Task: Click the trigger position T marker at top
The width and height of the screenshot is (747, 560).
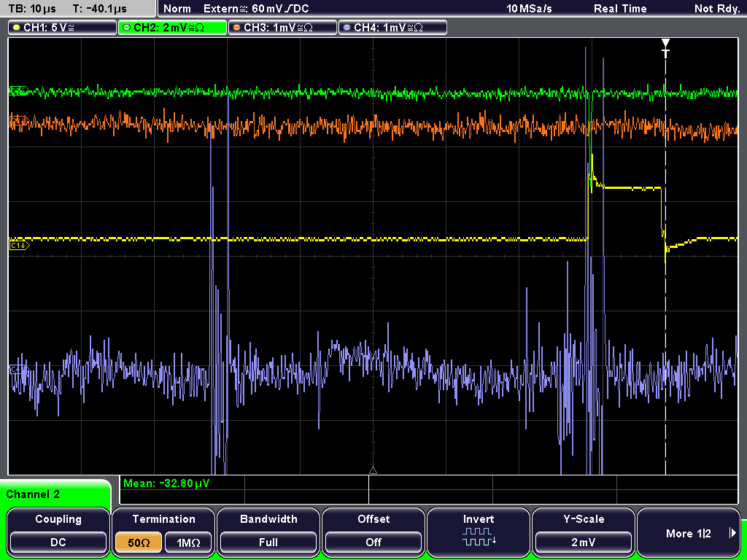Action: tap(665, 47)
